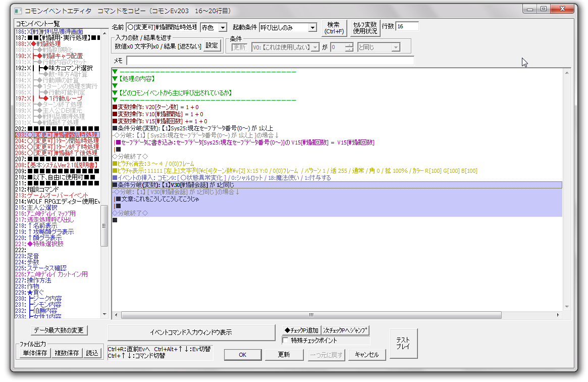588x382 pixels.
Task: Click the command area scroll-left arrow
Action: click(116, 315)
